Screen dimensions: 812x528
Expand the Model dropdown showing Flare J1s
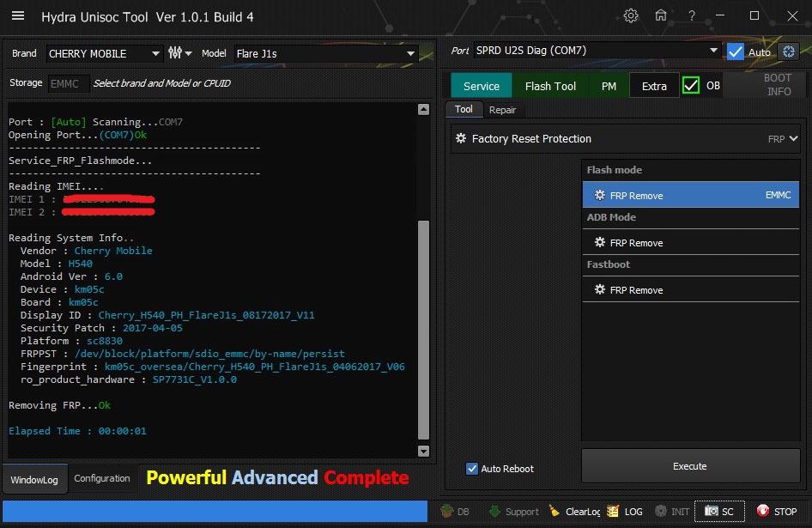point(325,53)
